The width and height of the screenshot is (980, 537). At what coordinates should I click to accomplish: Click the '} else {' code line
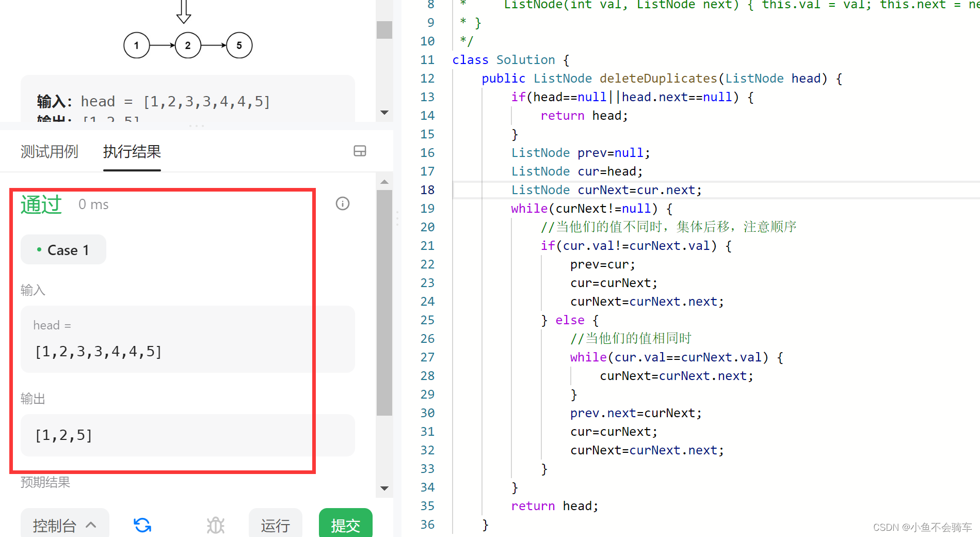point(570,320)
